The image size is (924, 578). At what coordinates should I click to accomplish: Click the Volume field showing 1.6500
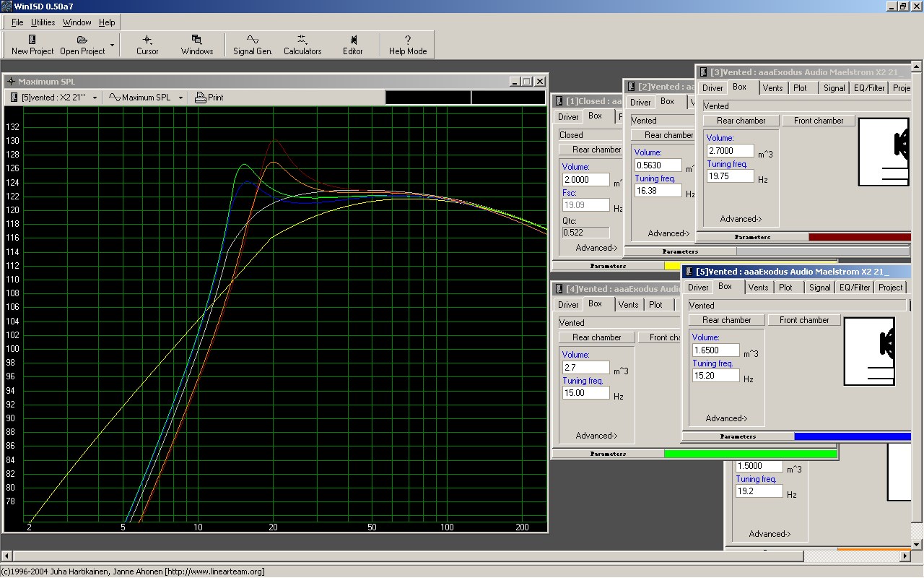716,350
